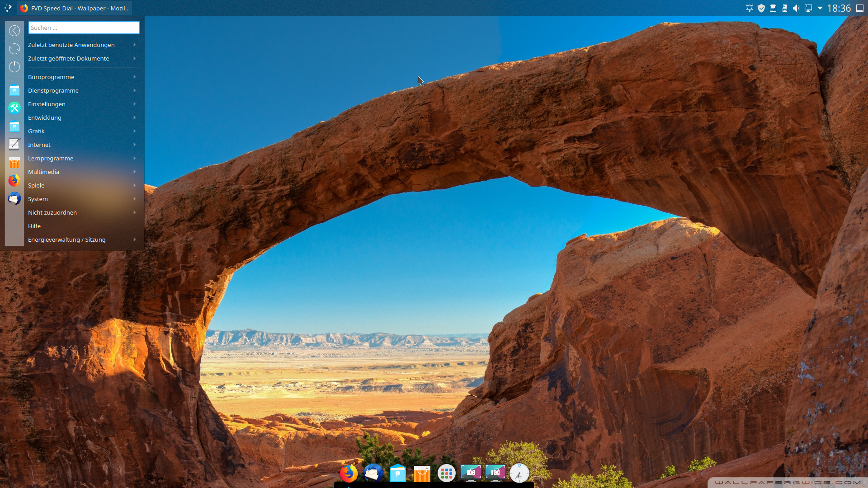This screenshot has height=488, width=868.
Task: Open the power/shutdown icon in menu sidebar
Action: (x=14, y=66)
